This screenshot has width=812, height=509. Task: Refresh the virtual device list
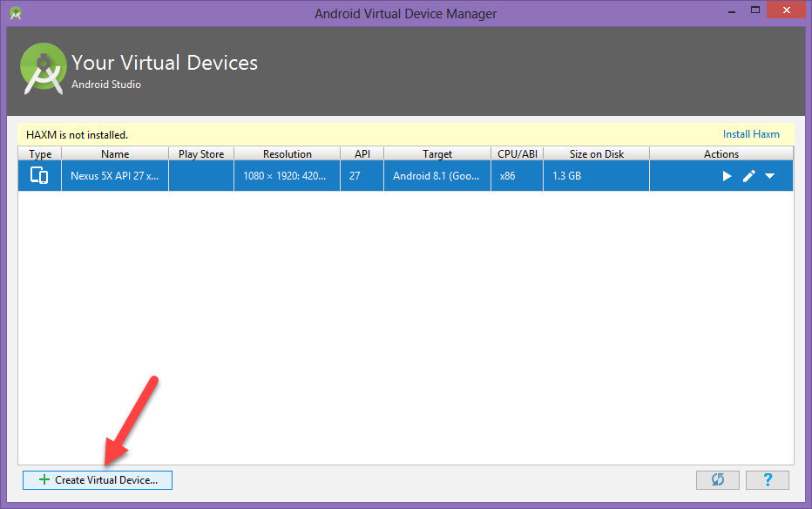pos(717,480)
